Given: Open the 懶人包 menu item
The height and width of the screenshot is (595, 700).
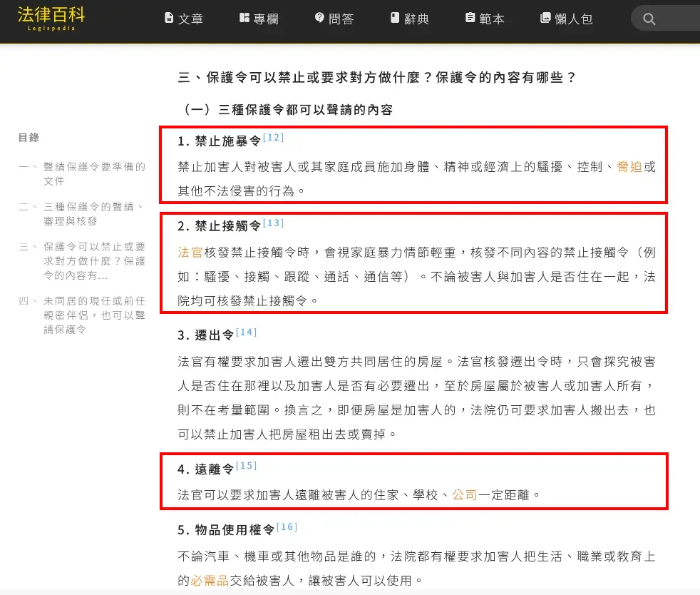Looking at the screenshot, I should [x=574, y=19].
